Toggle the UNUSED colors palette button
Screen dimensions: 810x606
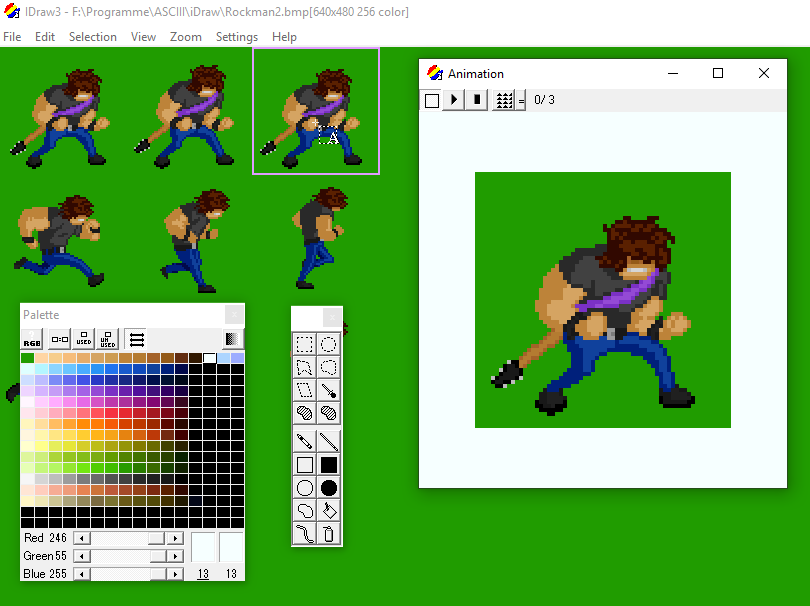(108, 339)
